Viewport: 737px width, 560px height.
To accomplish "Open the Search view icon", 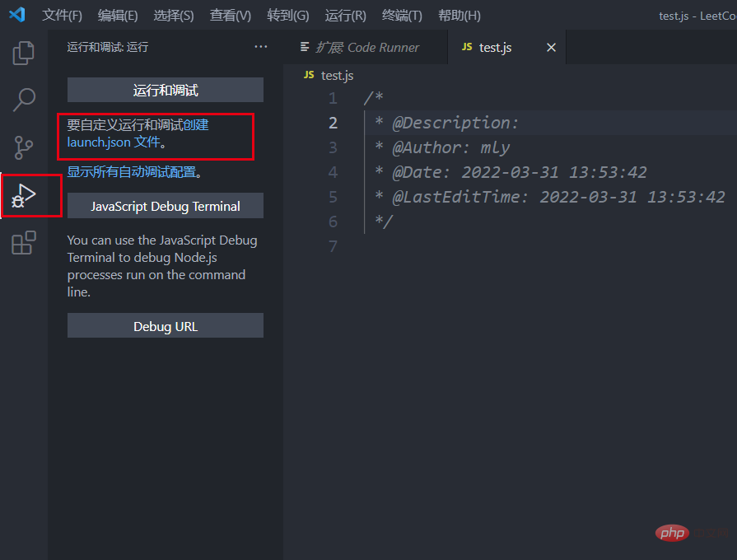I will [x=24, y=100].
